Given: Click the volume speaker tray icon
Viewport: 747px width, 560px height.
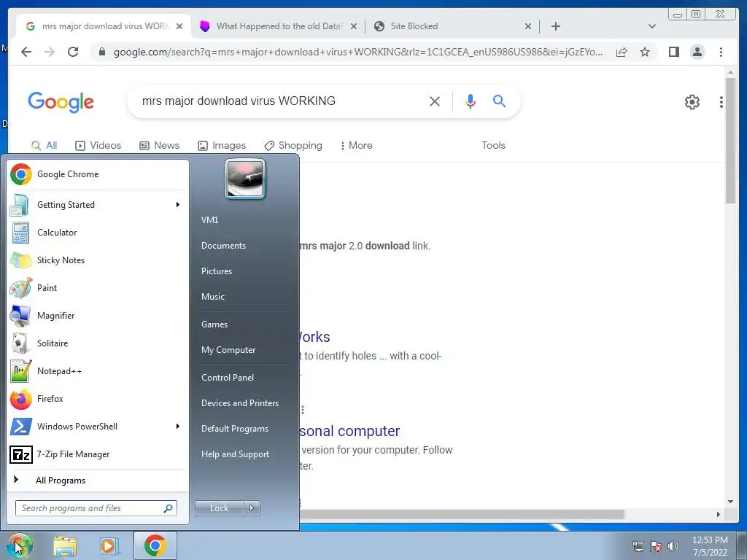Looking at the screenshot, I should 673,546.
